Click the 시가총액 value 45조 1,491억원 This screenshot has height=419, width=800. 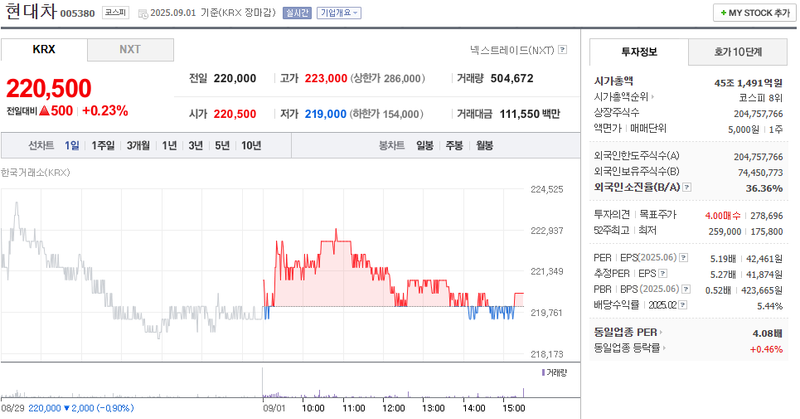click(x=748, y=83)
